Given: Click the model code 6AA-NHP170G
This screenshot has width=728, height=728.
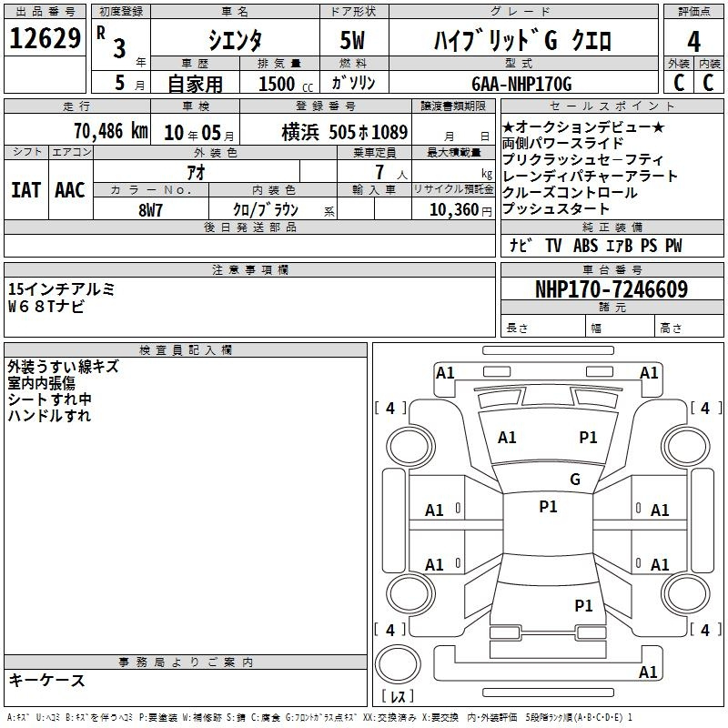Looking at the screenshot, I should click(521, 84).
